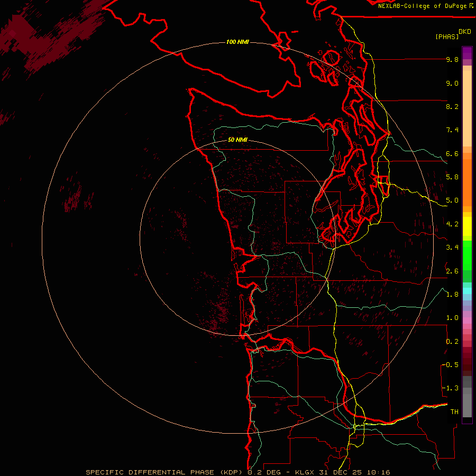476x476 pixels.
Task: Click the 5.0 scale value
Action: (452, 200)
